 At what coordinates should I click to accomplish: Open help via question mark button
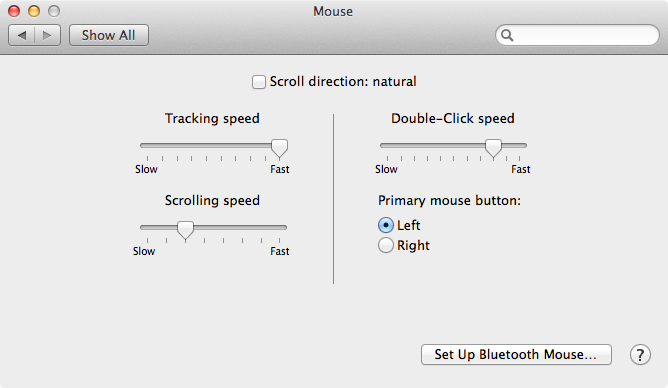coord(640,354)
